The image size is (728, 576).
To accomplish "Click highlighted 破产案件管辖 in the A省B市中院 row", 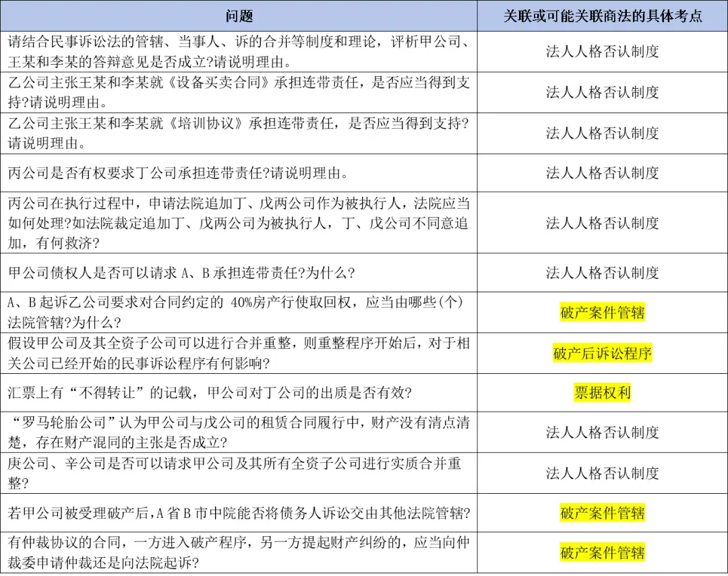I will [x=603, y=513].
